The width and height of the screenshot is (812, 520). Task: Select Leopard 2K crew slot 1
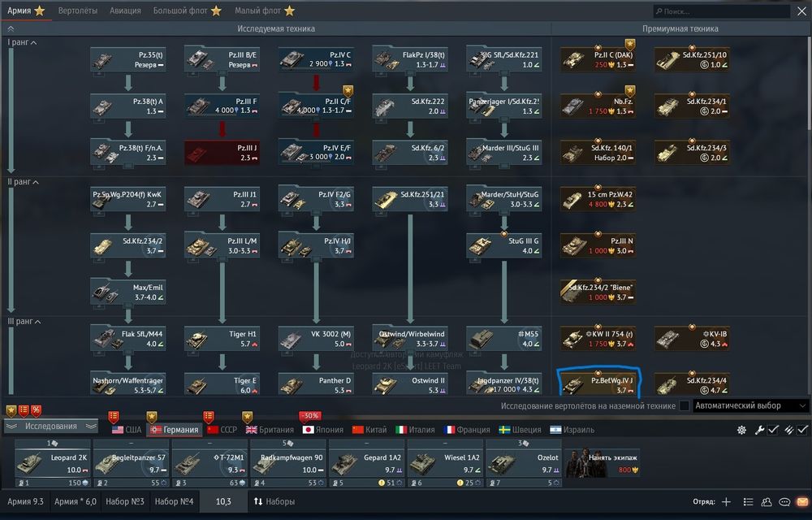pyautogui.click(x=52, y=464)
